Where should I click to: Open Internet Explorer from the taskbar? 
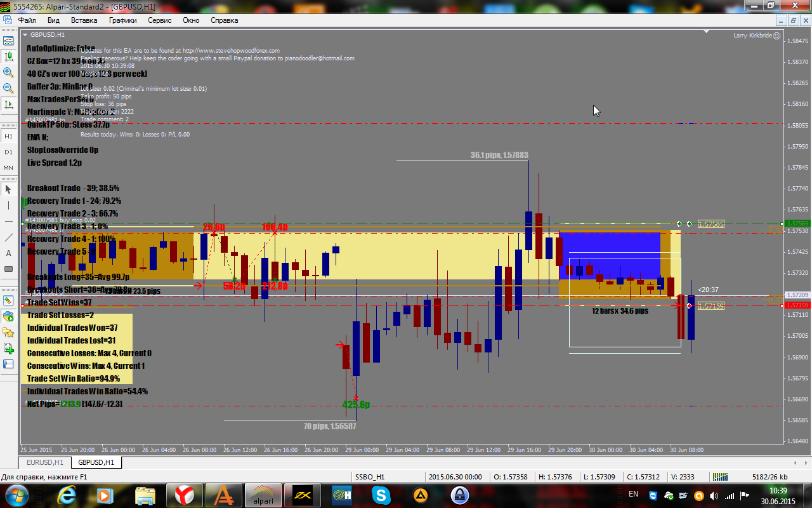(65, 494)
